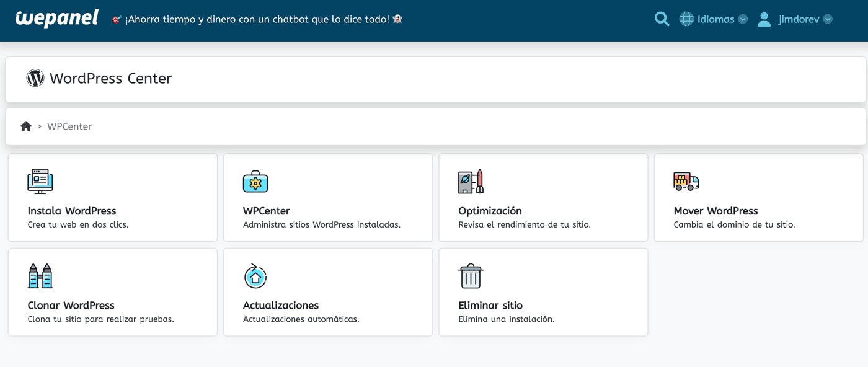Open the chatbot promo announcement text
This screenshot has width=868, height=367.
click(257, 19)
